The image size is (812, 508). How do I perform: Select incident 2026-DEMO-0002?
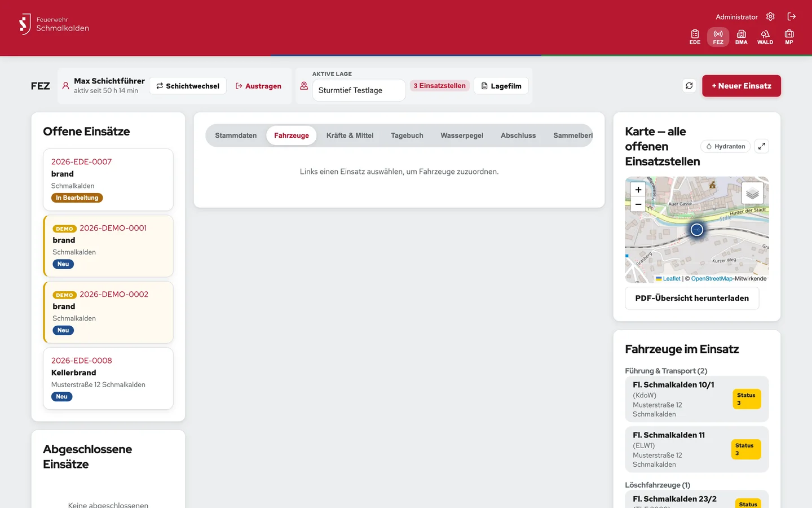click(x=108, y=312)
